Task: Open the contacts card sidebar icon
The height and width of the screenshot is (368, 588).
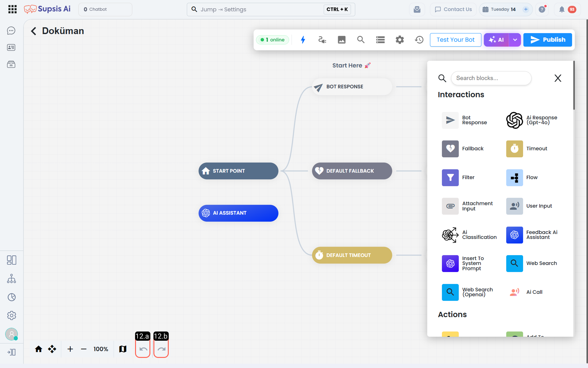Action: (11, 48)
